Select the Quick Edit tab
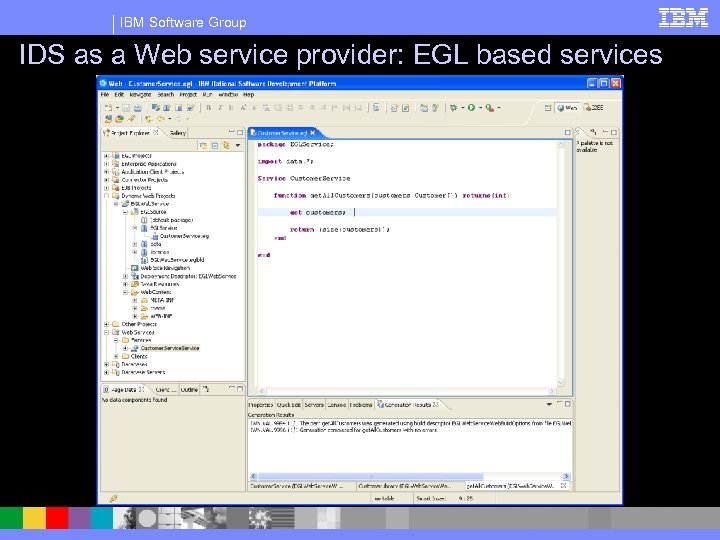 289,405
